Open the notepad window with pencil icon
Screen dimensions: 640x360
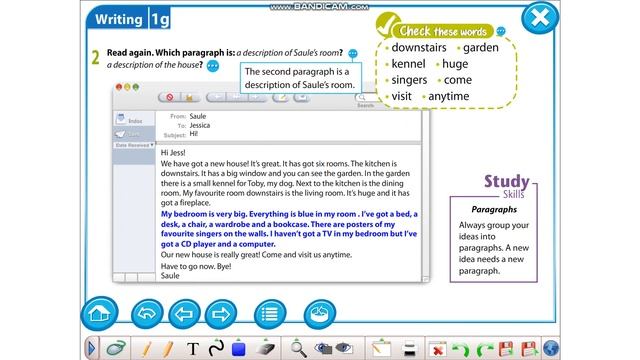point(381,348)
